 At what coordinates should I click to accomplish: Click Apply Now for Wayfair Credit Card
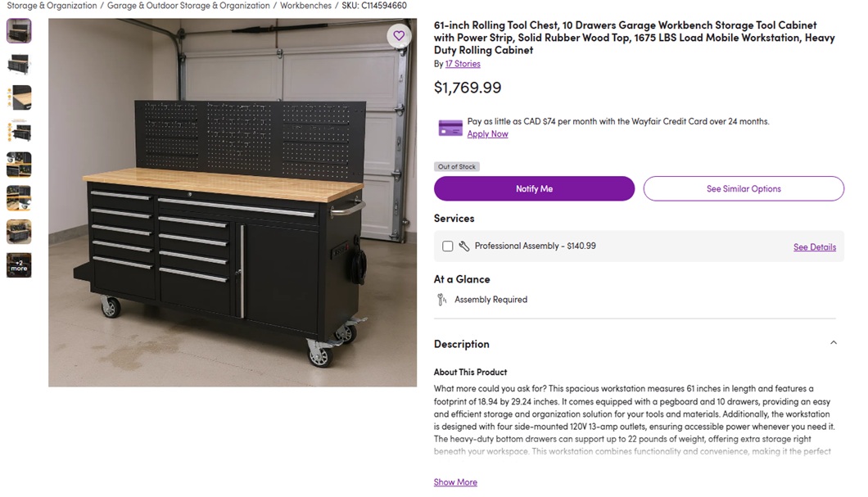tap(487, 134)
